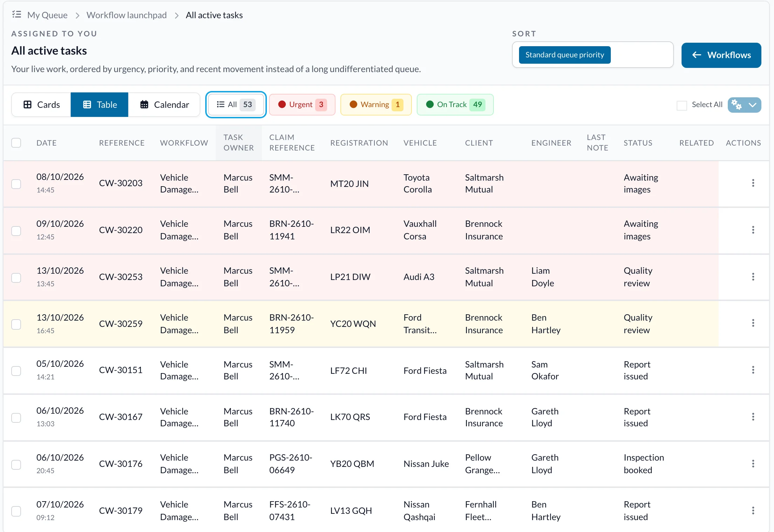Open actions menu for CW-30151 row

(x=753, y=370)
